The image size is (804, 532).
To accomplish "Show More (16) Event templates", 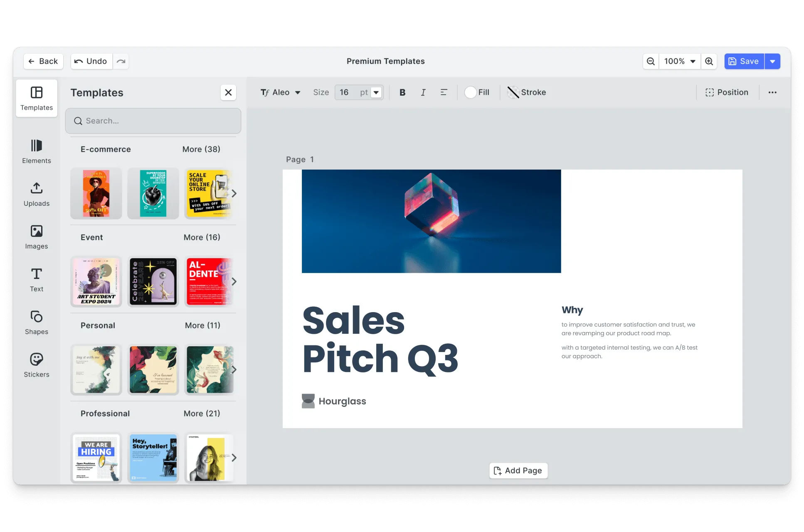I will click(x=202, y=237).
